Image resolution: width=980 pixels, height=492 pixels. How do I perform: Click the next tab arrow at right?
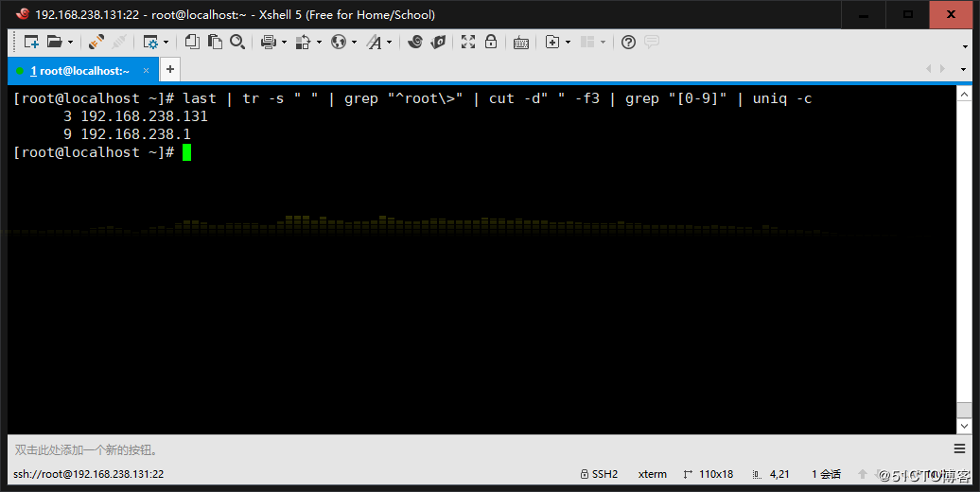(942, 69)
